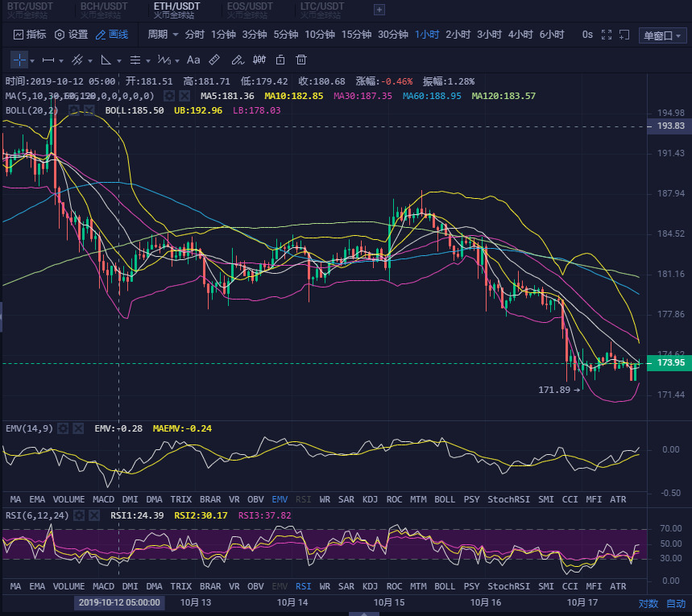Viewport: 692px width, 616px height.
Task: Open settings for the EMV indicator
Action: pyautogui.click(x=63, y=428)
